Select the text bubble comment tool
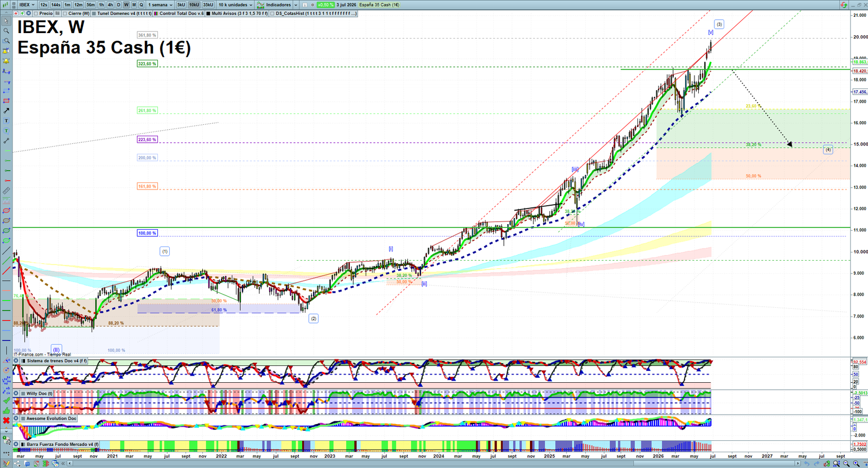Image resolution: width=868 pixels, height=468 pixels. 6,131
